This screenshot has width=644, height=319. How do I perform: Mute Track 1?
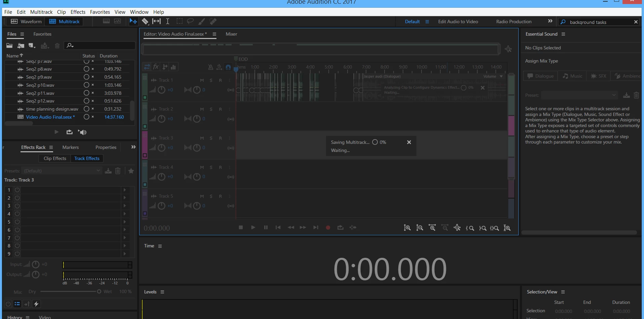pyautogui.click(x=202, y=80)
